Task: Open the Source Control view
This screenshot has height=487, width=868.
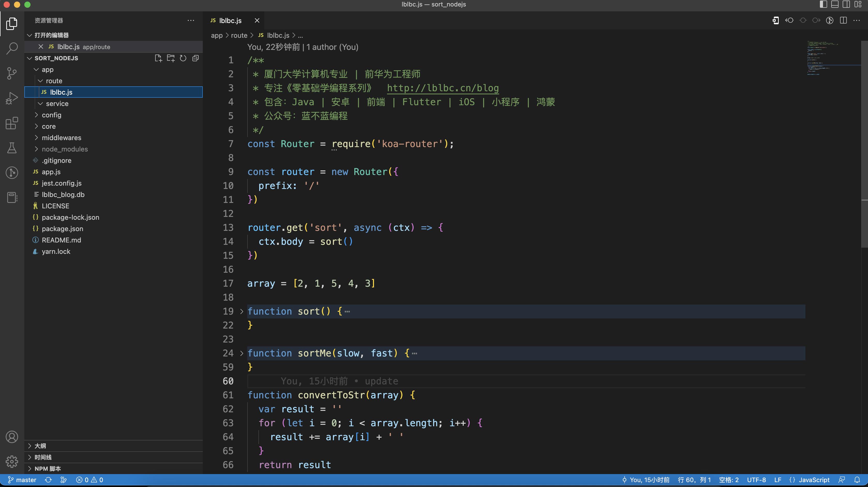Action: [12, 73]
